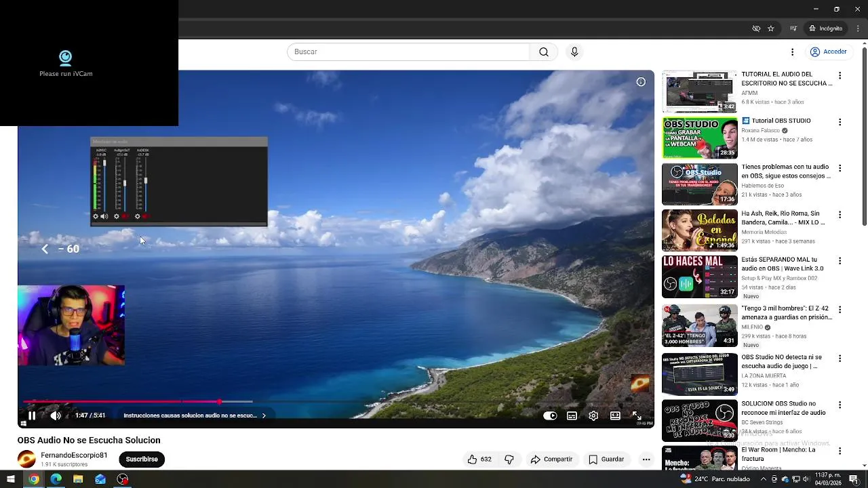The height and width of the screenshot is (488, 868).
Task: Click the Roxana Falasco channel name
Action: [760, 131]
